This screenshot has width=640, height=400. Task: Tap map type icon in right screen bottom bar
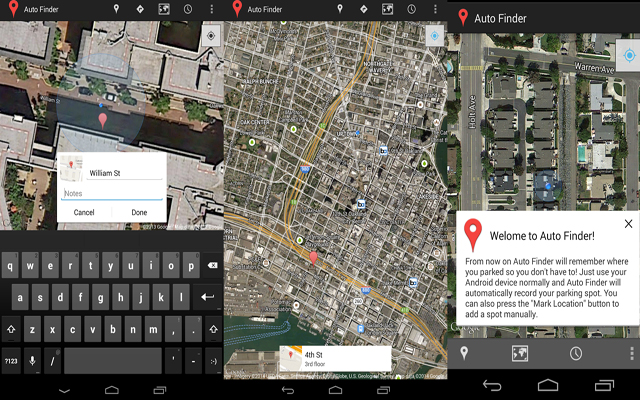pos(520,353)
